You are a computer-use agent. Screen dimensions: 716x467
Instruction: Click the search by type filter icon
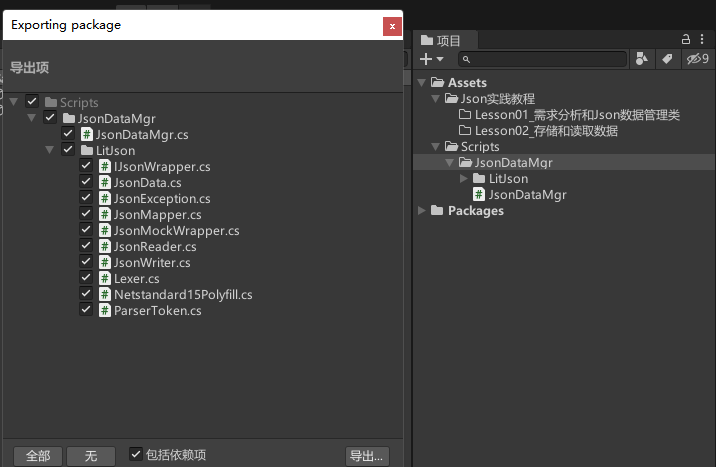click(642, 60)
